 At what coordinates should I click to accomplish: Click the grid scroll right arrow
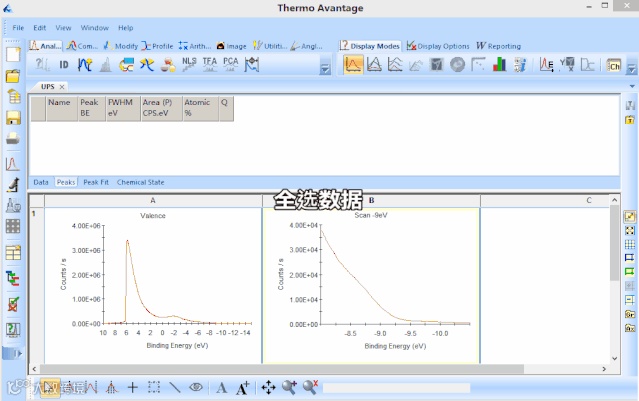pyautogui.click(x=604, y=369)
